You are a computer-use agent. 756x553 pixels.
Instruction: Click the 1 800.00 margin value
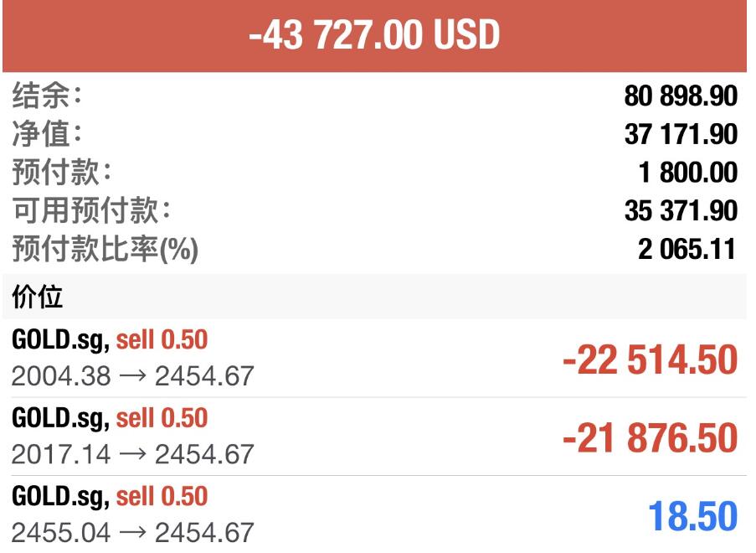688,173
